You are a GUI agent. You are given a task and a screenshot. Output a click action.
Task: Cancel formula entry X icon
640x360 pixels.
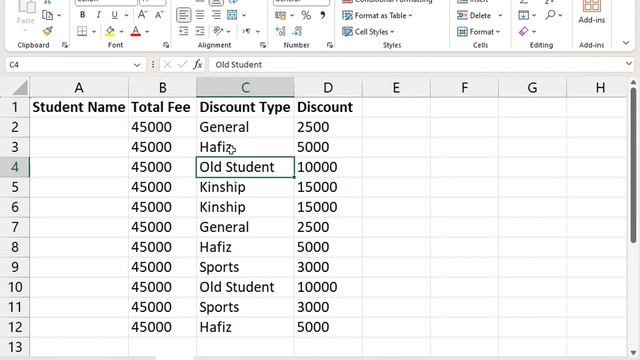pyautogui.click(x=167, y=64)
